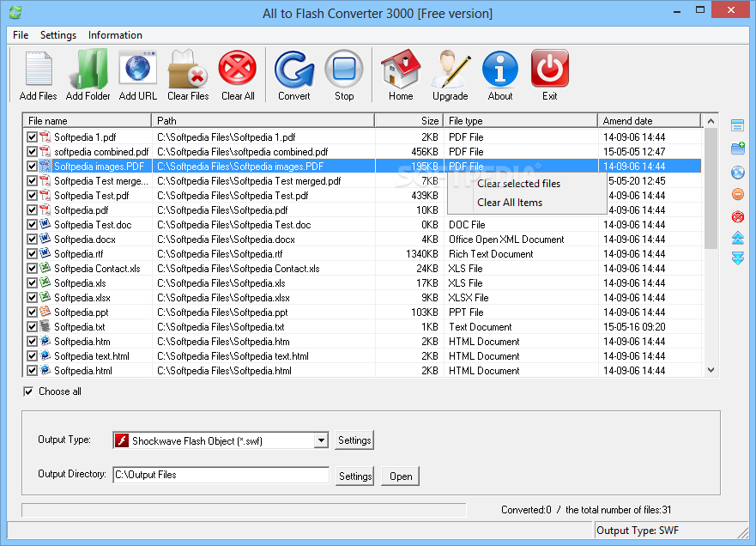
Task: Click the Output Type: SWF status text
Action: (x=638, y=531)
